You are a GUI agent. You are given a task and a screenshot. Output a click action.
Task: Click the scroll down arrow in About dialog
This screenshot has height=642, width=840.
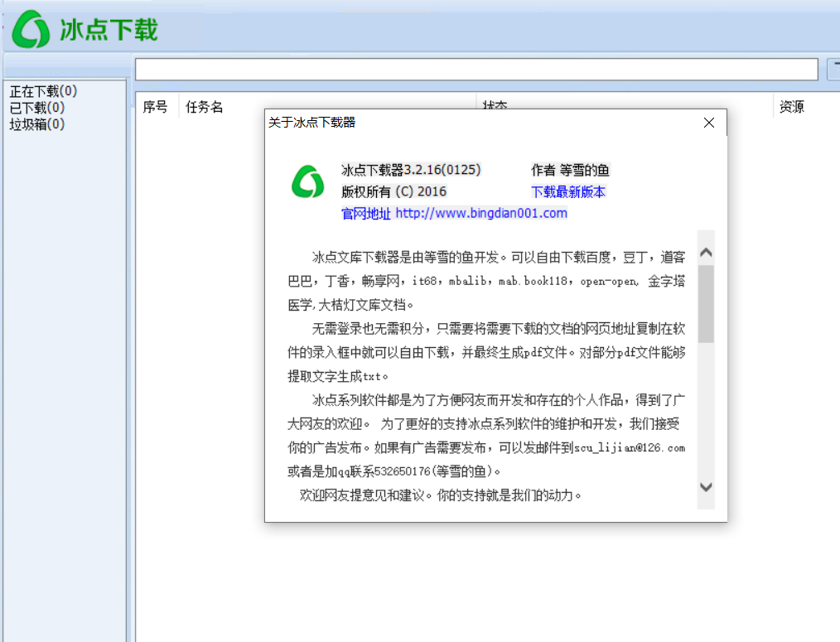tap(706, 487)
